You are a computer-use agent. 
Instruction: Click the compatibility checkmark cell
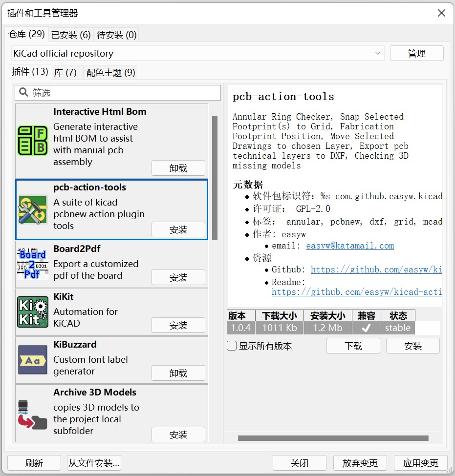pyautogui.click(x=366, y=328)
